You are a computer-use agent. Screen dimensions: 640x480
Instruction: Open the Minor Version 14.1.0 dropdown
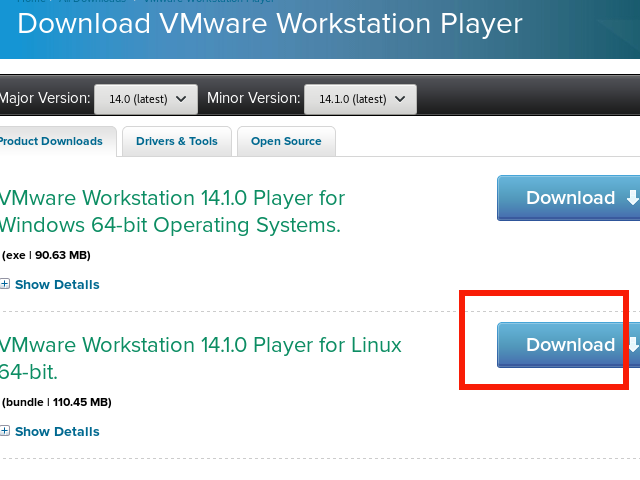pos(360,99)
